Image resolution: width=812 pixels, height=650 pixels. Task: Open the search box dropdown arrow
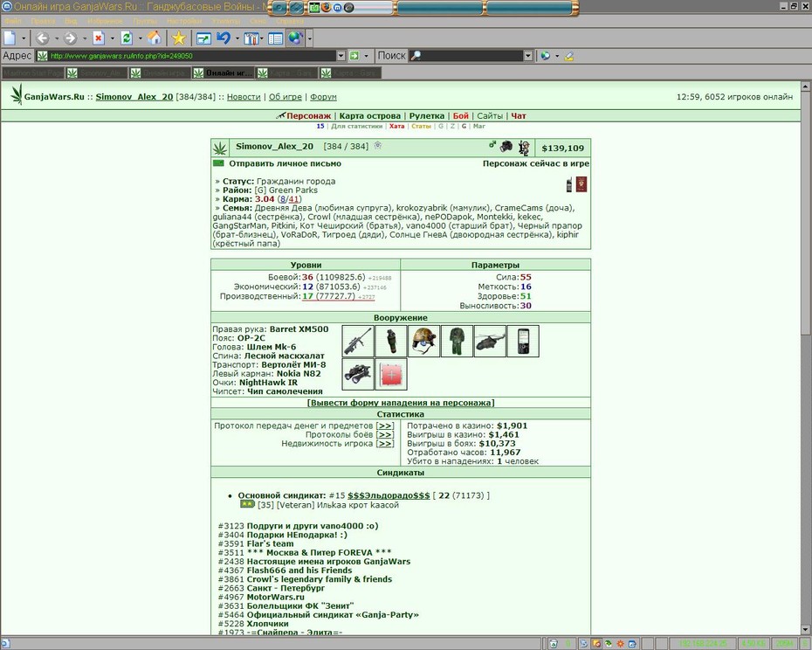pos(527,55)
